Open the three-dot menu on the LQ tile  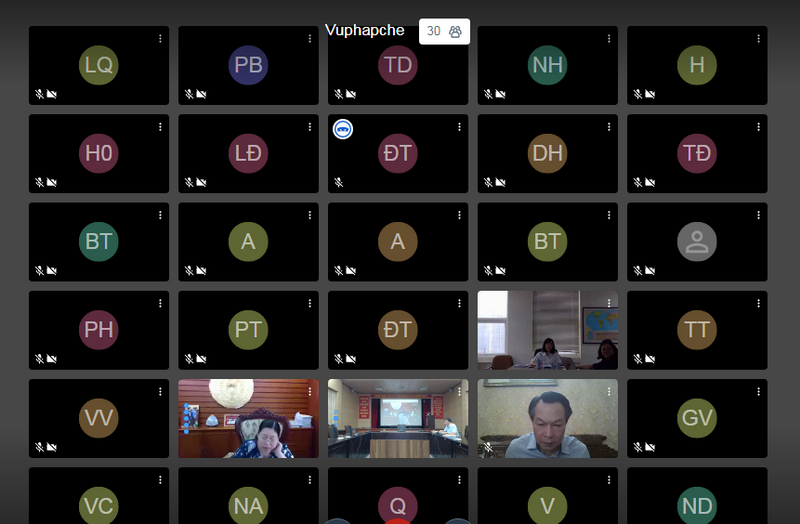(x=160, y=39)
